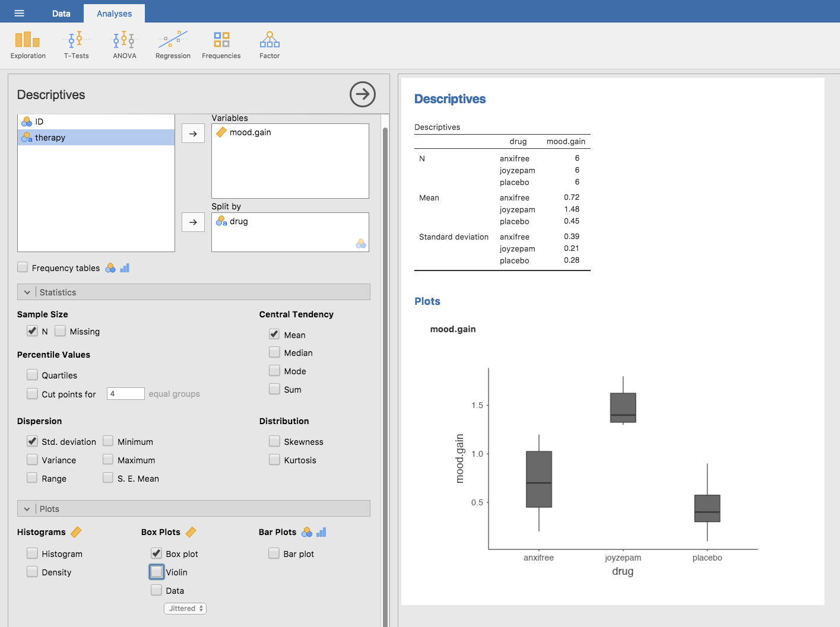The image size is (840, 627).
Task: Open the Exploration analyses menu
Action: coord(28,46)
